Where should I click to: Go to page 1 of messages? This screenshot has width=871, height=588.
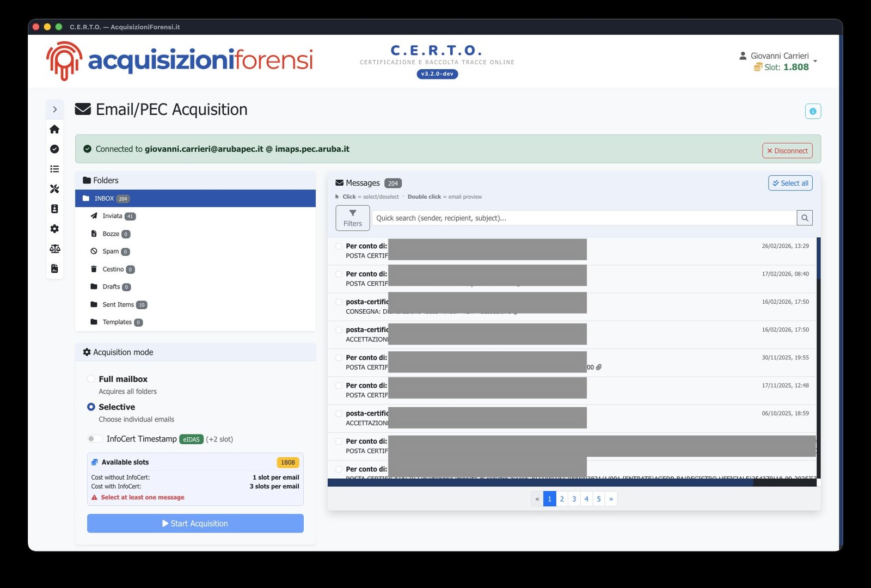coord(549,499)
